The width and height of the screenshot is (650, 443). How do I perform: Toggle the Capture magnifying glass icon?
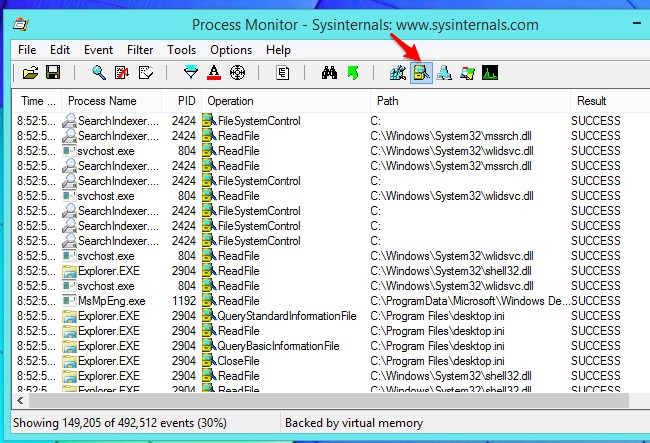(x=99, y=73)
